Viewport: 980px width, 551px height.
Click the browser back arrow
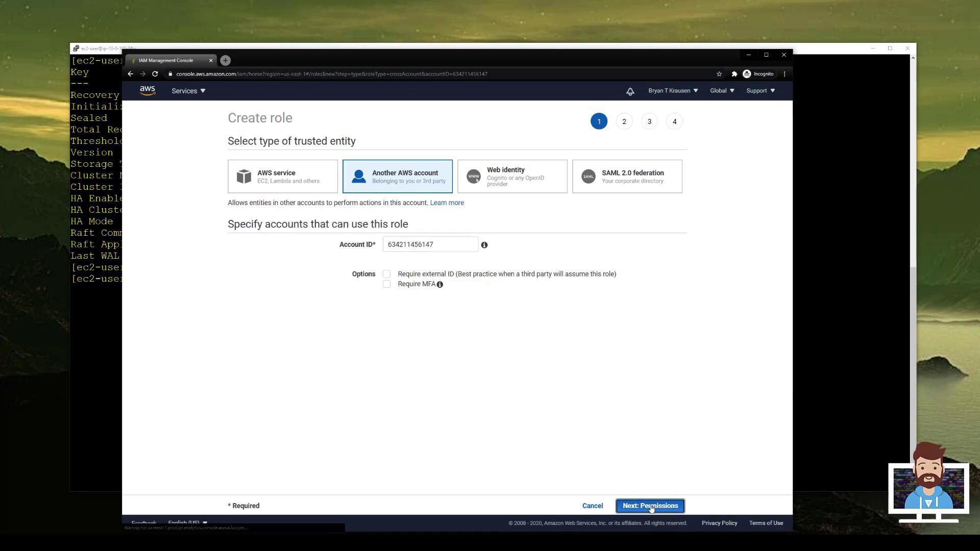131,74
